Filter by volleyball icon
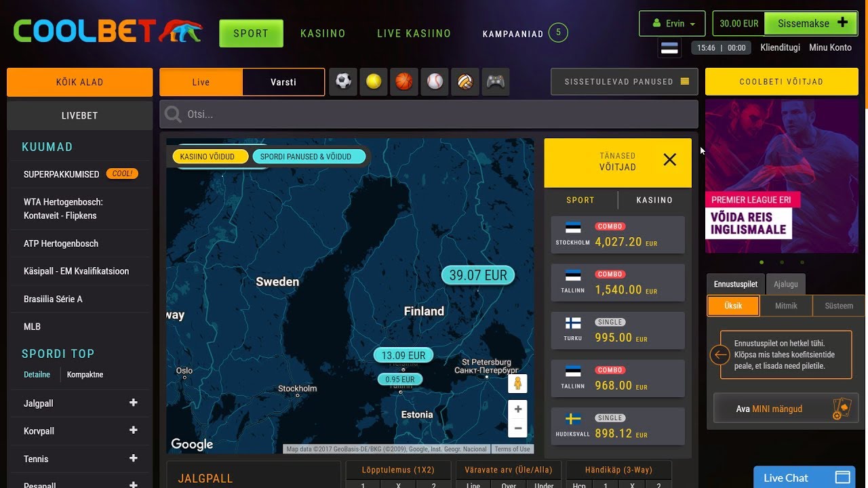The width and height of the screenshot is (868, 488). pos(465,82)
